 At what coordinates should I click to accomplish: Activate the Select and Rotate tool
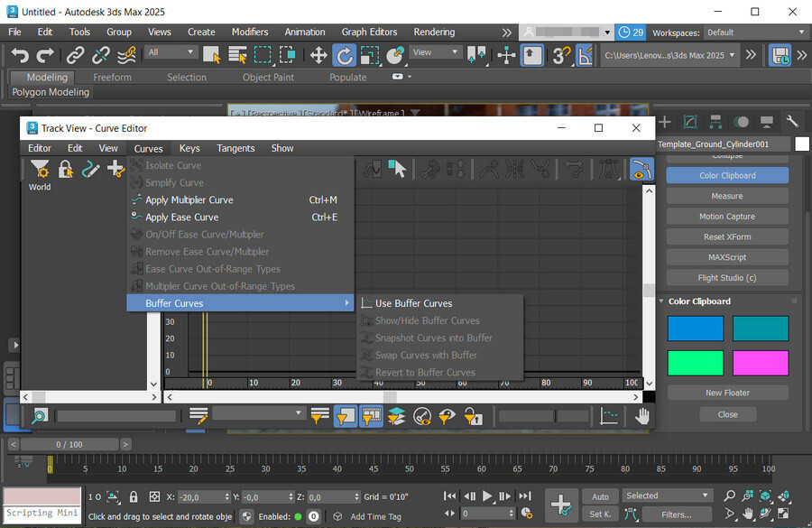344,55
